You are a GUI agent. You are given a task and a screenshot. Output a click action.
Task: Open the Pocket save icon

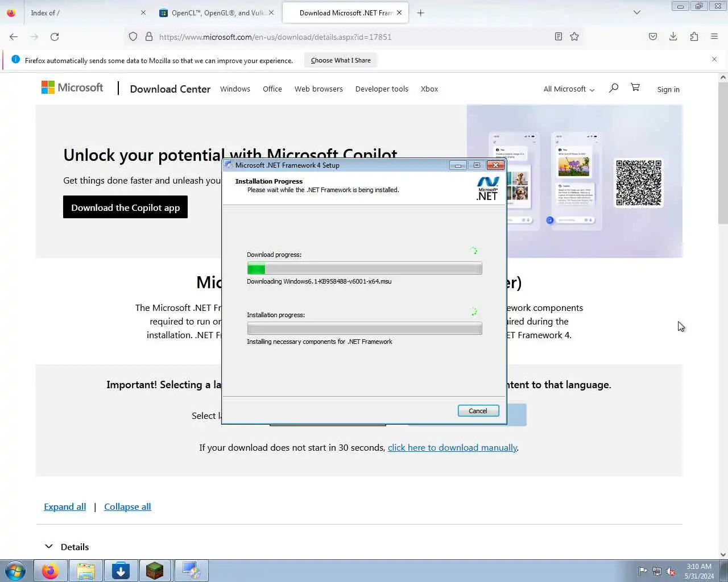(653, 36)
